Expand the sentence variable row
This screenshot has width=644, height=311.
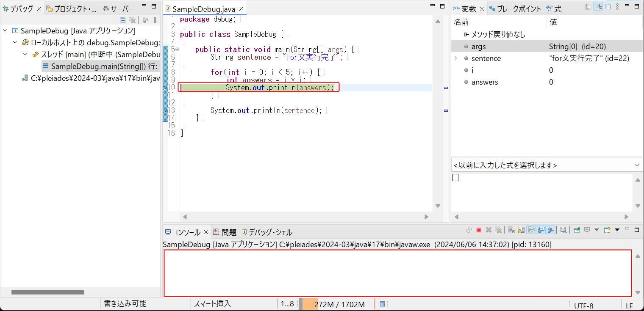[456, 58]
